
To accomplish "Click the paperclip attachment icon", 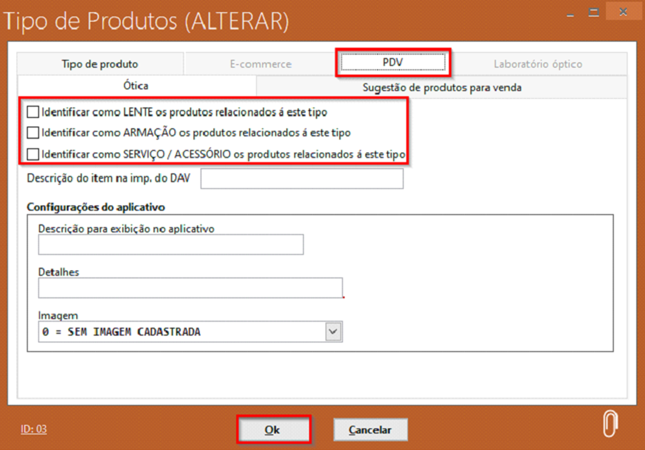I will coord(609,423).
